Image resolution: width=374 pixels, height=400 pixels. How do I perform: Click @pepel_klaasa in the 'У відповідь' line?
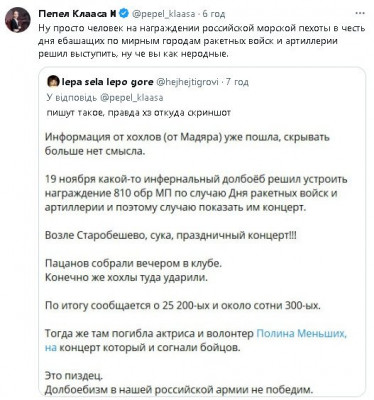[x=132, y=98]
